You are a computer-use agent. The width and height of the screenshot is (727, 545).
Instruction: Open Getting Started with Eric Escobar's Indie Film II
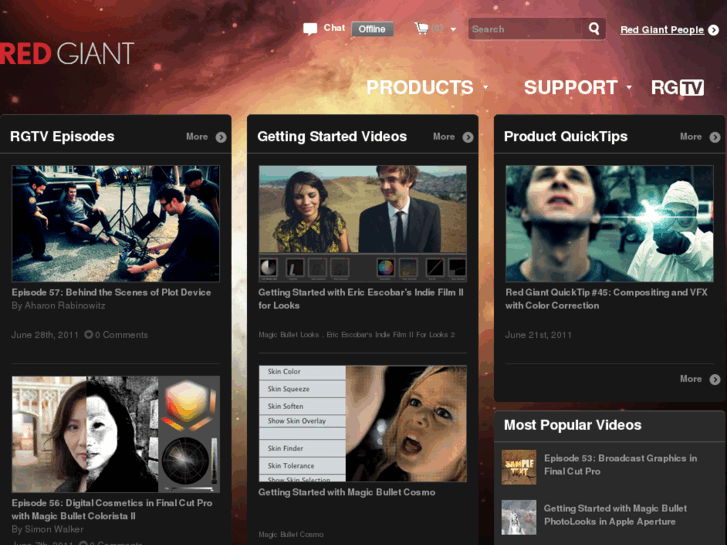361,299
